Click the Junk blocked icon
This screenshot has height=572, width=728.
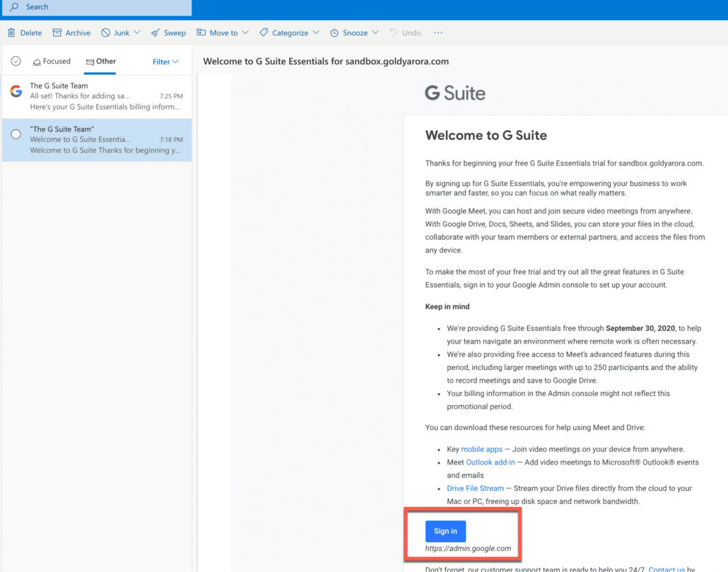[106, 33]
